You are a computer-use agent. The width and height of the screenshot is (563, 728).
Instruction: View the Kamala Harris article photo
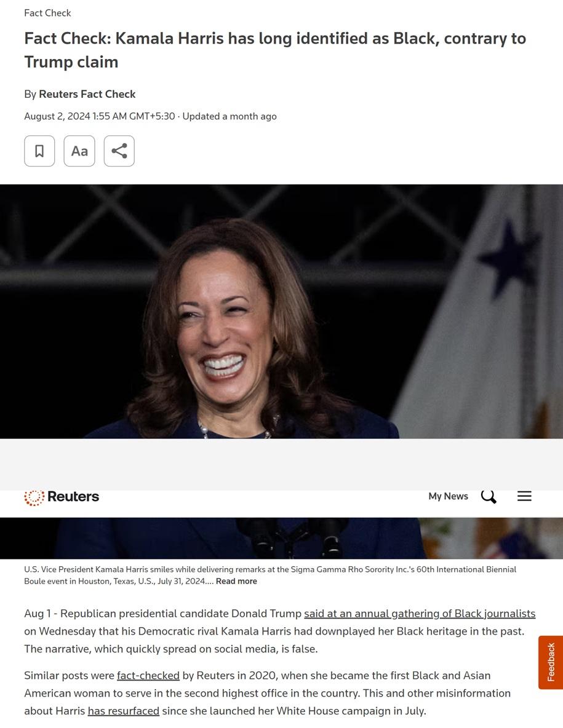282,312
